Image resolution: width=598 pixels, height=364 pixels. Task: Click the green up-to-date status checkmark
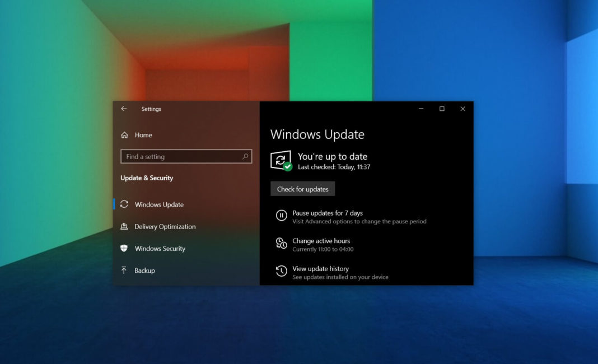tap(288, 166)
